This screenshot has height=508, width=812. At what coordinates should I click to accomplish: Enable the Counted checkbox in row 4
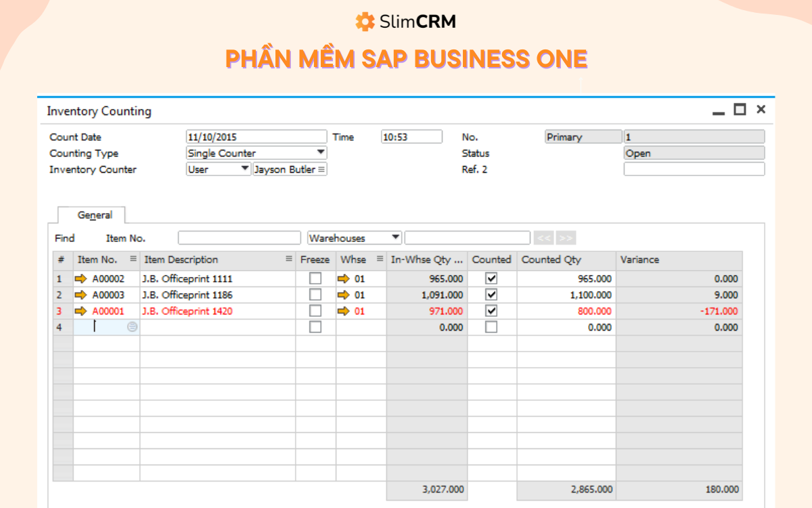[492, 327]
